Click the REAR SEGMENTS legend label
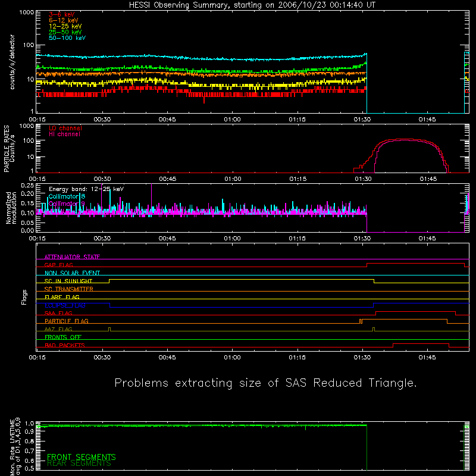 pos(79,464)
